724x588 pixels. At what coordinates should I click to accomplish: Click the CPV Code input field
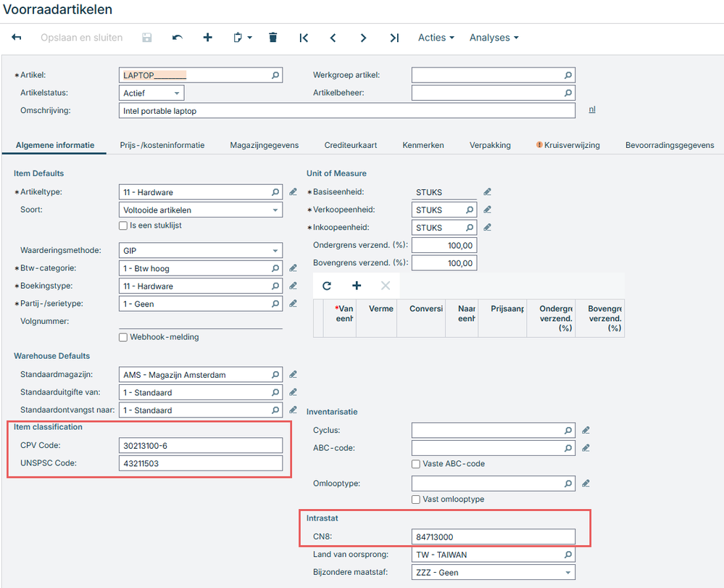201,446
